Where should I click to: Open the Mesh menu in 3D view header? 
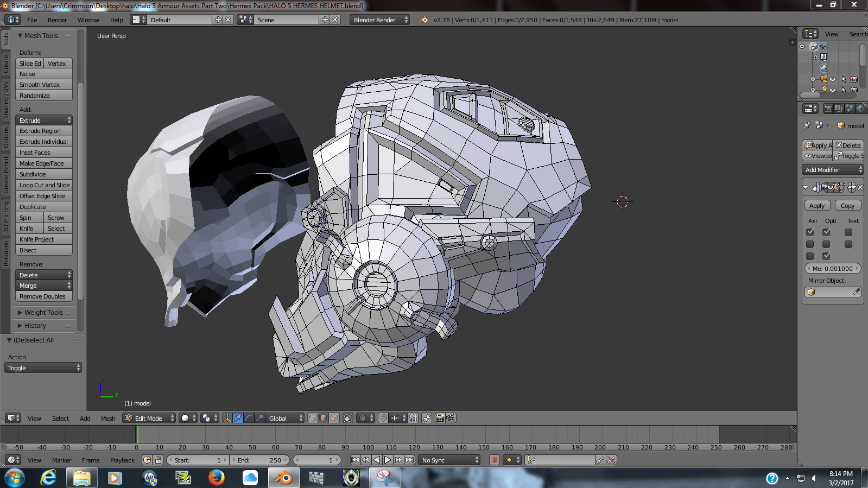[108, 418]
